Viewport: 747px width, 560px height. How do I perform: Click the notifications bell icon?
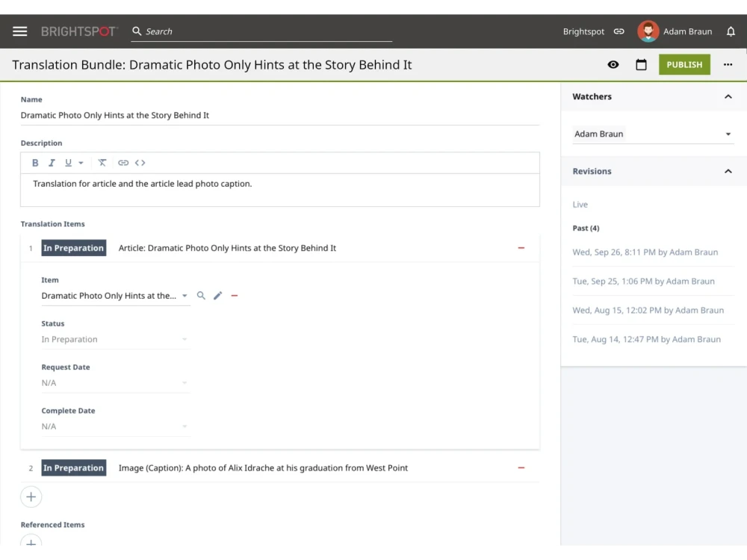click(x=731, y=31)
